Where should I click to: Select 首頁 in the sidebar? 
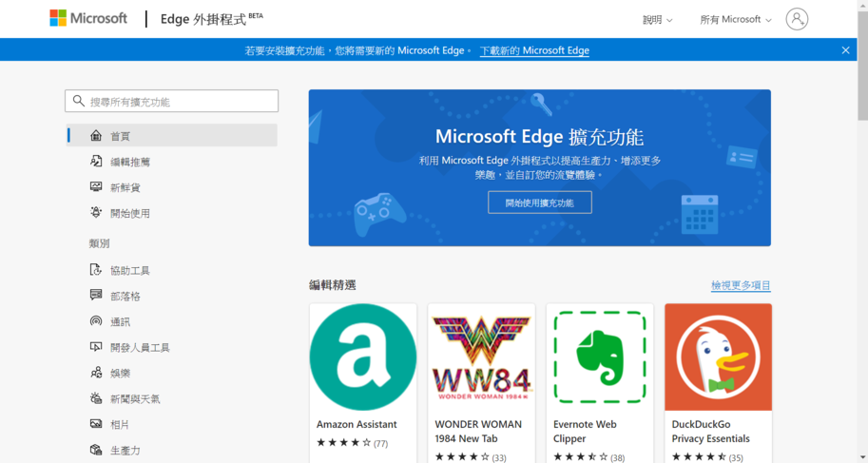click(x=172, y=136)
